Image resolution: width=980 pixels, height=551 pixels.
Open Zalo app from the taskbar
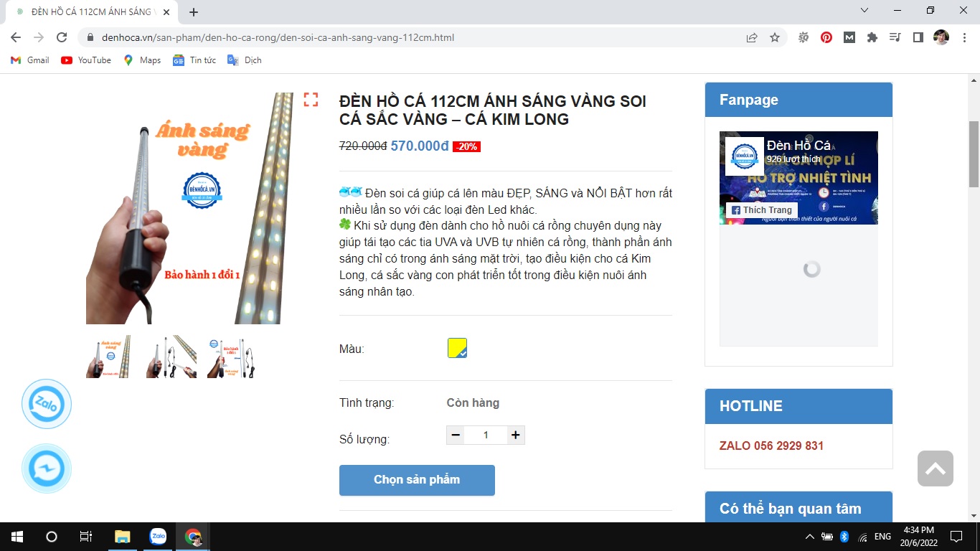pyautogui.click(x=158, y=537)
